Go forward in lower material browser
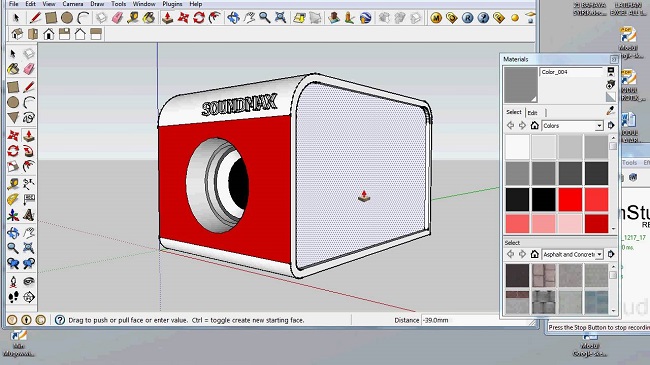The image size is (650, 365). [522, 254]
